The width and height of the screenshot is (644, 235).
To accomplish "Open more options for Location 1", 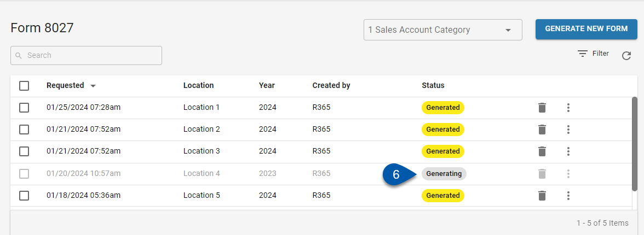I will tap(568, 108).
